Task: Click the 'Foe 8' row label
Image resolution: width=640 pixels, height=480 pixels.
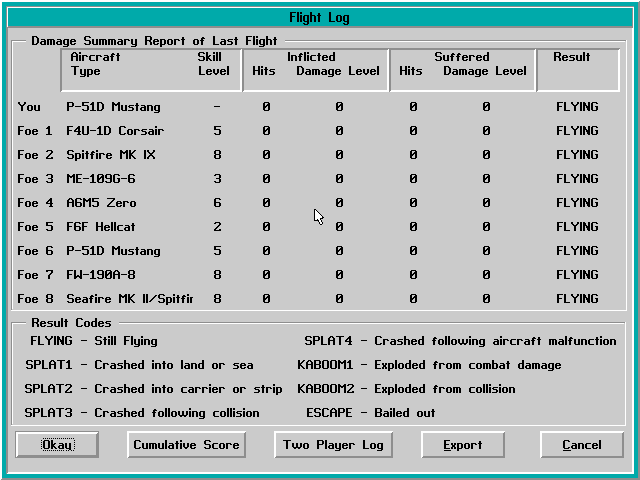Action: (35, 299)
